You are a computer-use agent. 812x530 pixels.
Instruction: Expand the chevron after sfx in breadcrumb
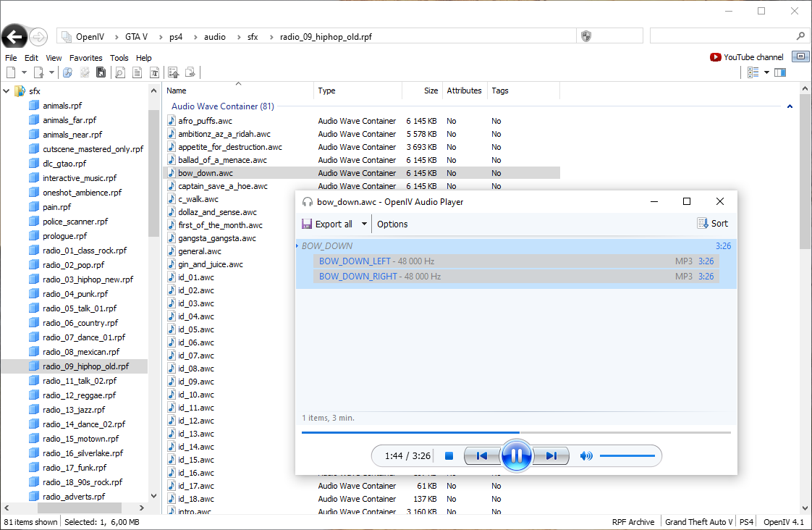tap(271, 37)
